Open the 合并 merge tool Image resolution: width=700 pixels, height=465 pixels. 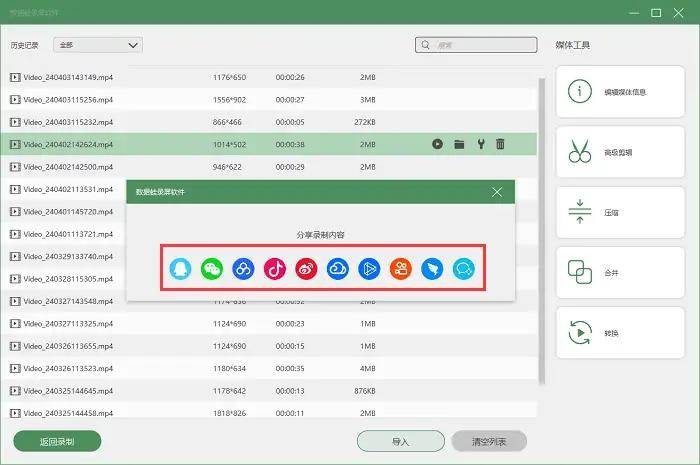tap(620, 273)
